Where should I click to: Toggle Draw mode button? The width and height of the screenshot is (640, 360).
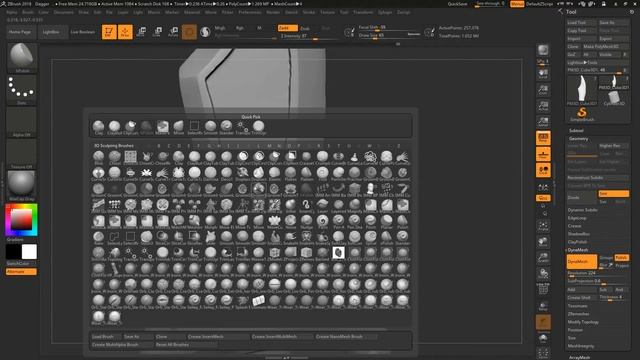tap(125, 32)
